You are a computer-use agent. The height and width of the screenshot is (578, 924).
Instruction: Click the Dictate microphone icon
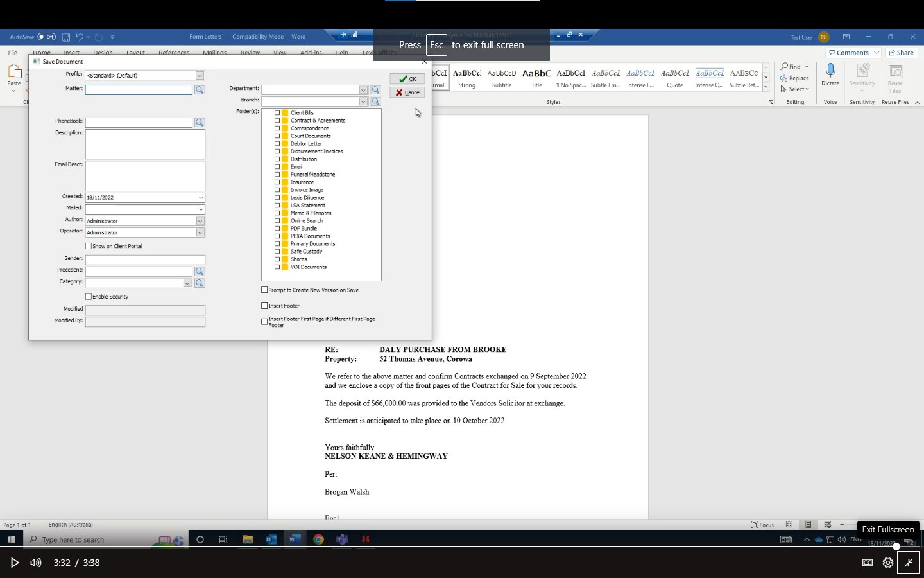(x=830, y=71)
